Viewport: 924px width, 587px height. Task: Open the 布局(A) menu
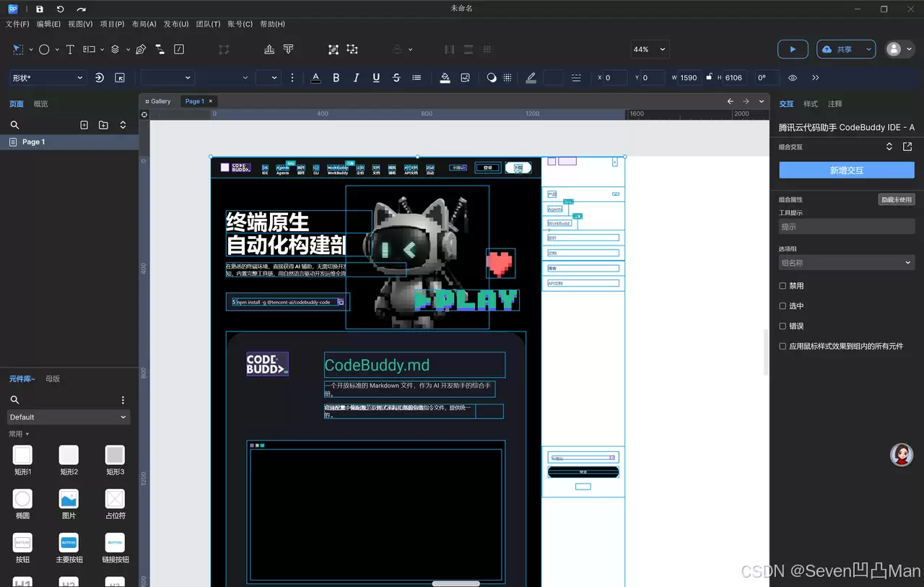click(x=144, y=24)
